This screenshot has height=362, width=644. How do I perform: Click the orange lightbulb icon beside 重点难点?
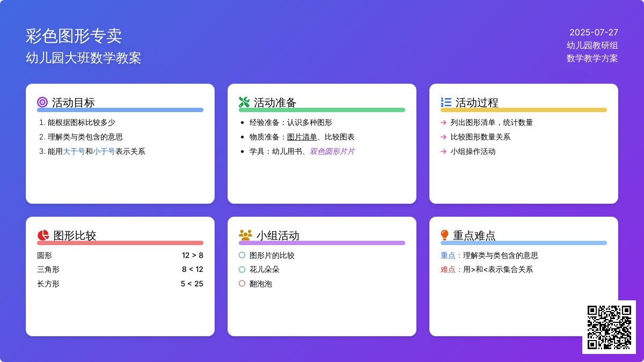pos(444,235)
